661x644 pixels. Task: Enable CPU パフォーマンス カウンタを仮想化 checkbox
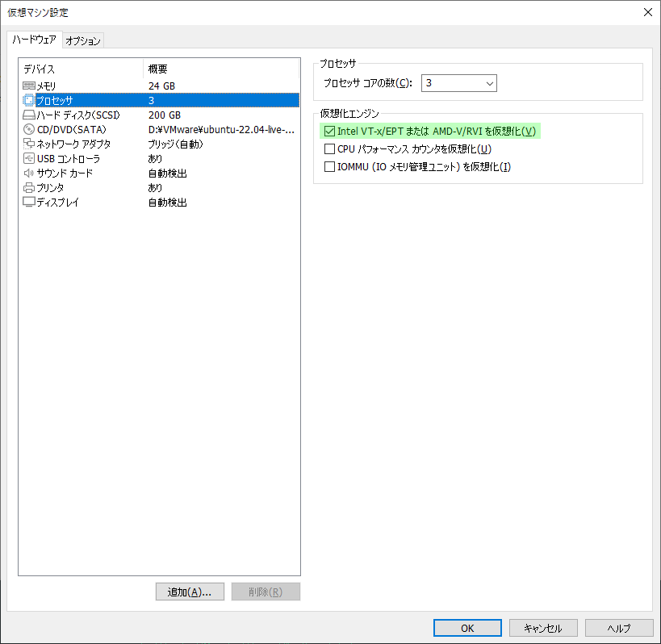[329, 149]
